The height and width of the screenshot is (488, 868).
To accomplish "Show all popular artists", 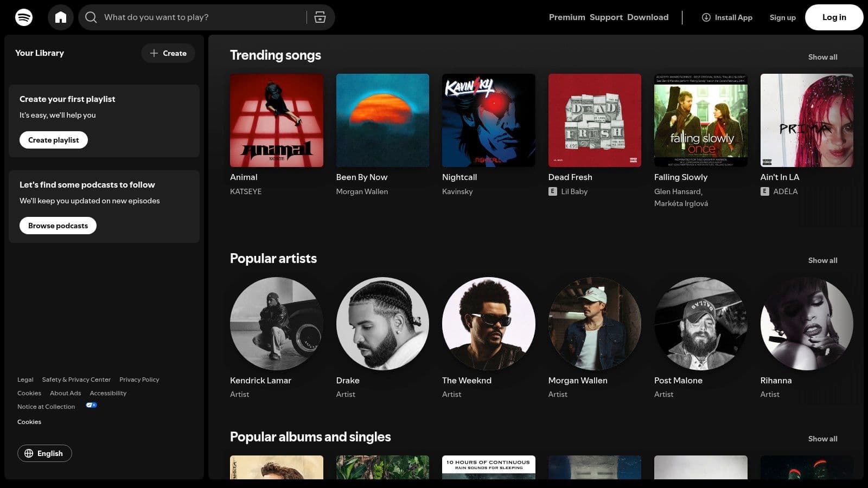I will (823, 260).
